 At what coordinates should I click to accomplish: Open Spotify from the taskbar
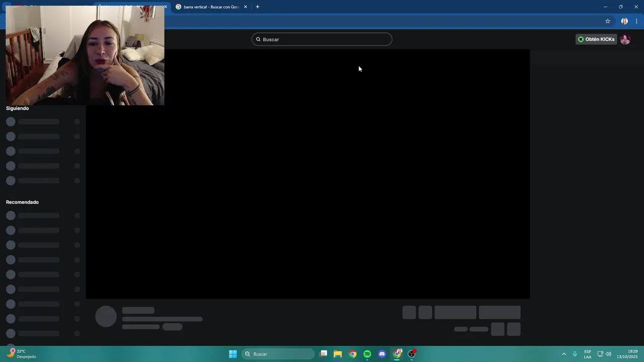click(367, 354)
